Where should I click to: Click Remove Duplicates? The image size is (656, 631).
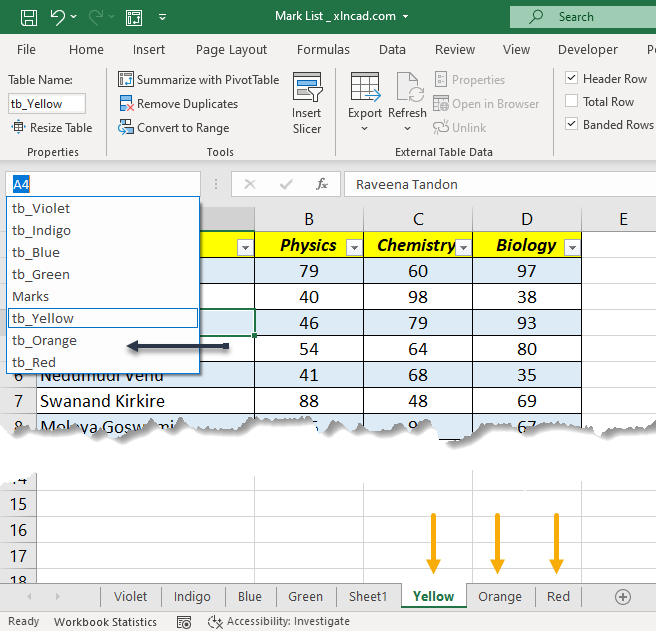click(x=178, y=103)
